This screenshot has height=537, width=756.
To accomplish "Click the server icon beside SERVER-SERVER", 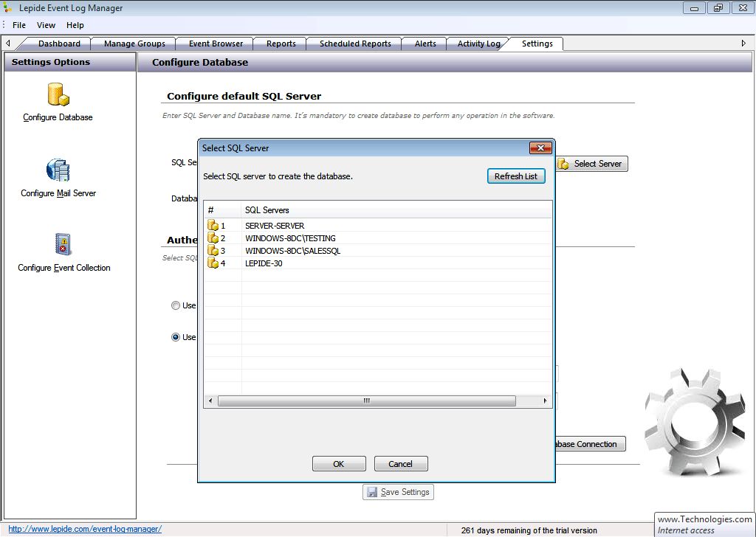I will tap(213, 226).
